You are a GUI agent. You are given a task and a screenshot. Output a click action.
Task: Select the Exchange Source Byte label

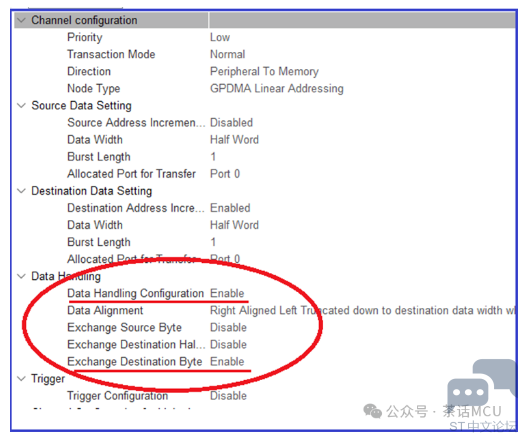point(124,328)
